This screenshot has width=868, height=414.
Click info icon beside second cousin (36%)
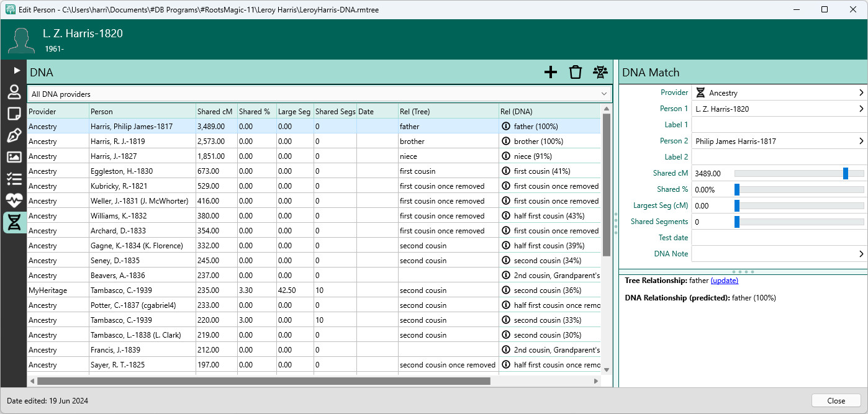[506, 290]
